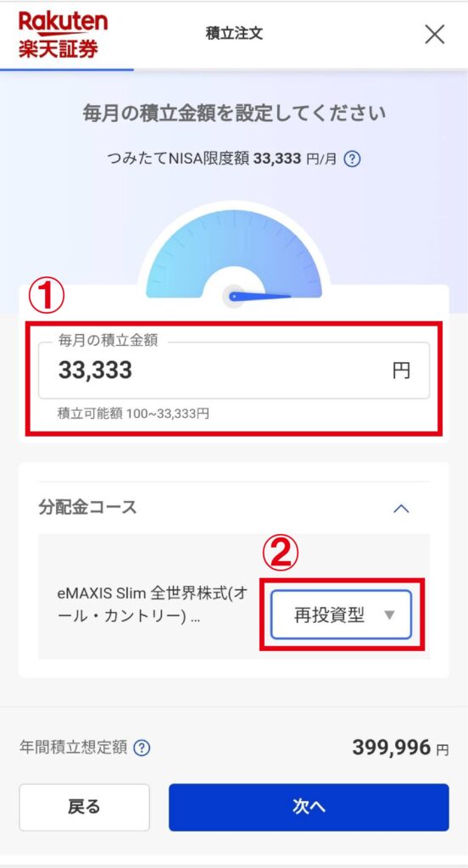Click the 積立注文 header title
The height and width of the screenshot is (868, 468).
[x=234, y=33]
